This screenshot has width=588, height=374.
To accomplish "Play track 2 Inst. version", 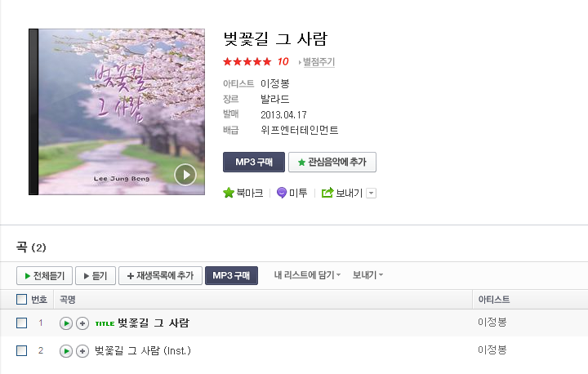I will (x=66, y=351).
